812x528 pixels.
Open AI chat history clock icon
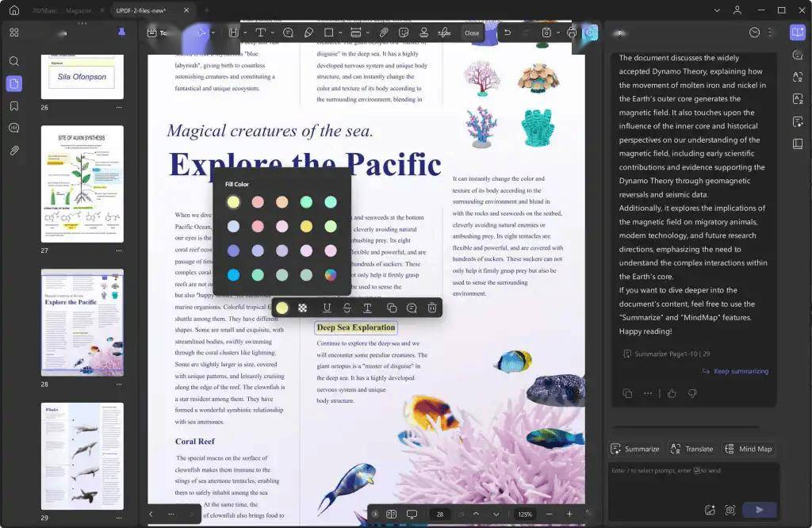pos(755,33)
